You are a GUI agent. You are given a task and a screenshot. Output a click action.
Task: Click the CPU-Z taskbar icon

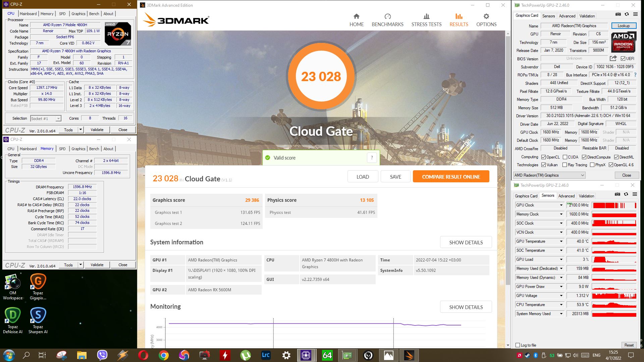(x=306, y=355)
